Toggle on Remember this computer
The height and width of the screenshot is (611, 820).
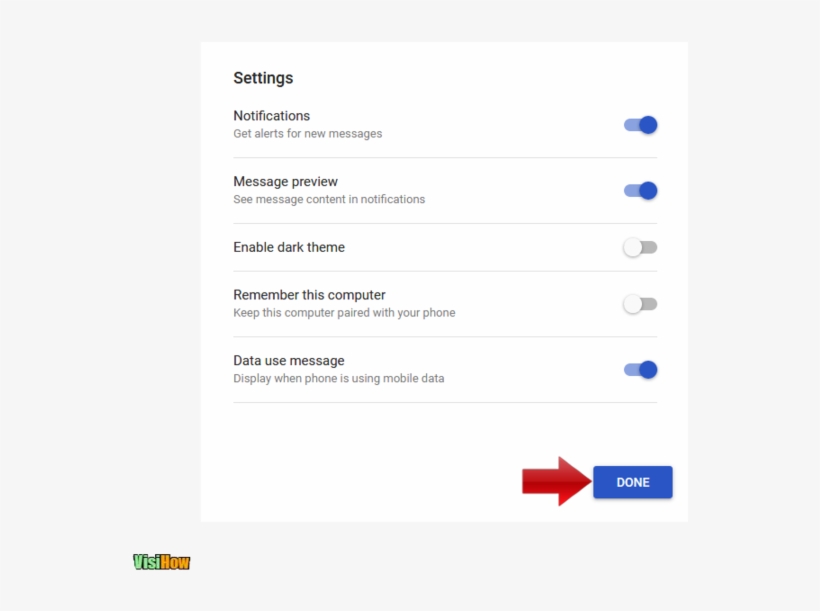pos(640,303)
